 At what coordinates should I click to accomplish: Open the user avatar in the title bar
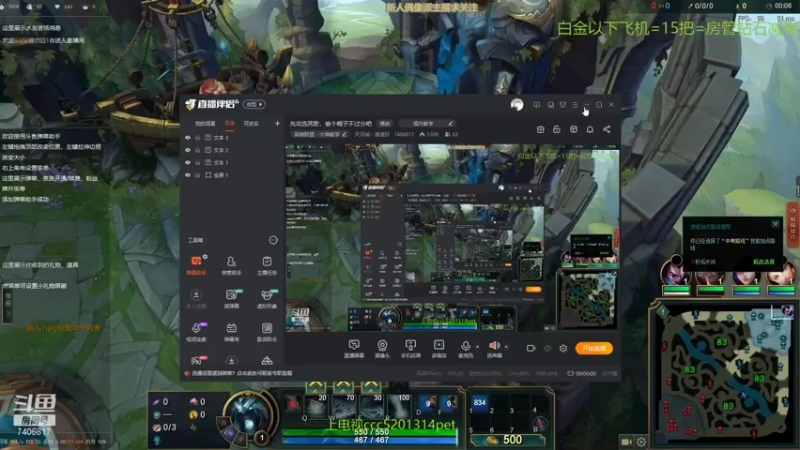coord(517,105)
